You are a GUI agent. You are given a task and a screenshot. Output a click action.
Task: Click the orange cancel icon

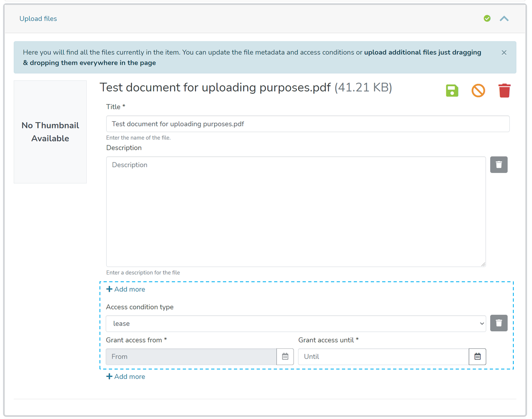[x=478, y=91]
